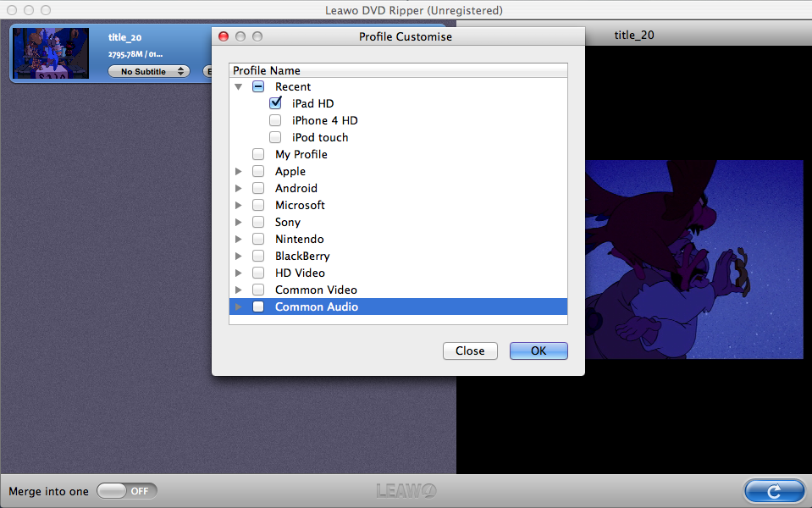This screenshot has width=812, height=508.
Task: Select the HD Video row label
Action: pyautogui.click(x=301, y=273)
